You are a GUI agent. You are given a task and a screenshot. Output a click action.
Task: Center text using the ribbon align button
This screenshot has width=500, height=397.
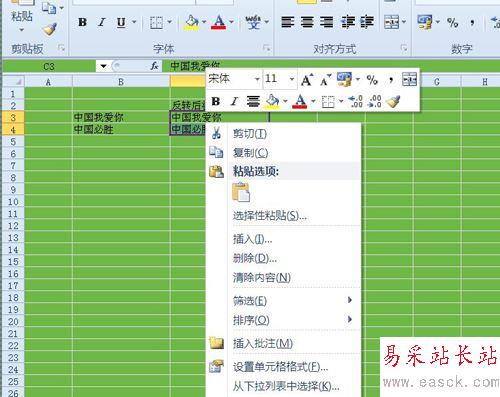click(x=307, y=22)
